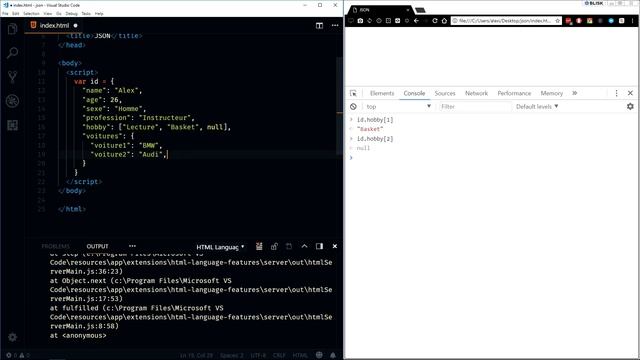Reload the page in the browser
640x360 pixels.
435,21
